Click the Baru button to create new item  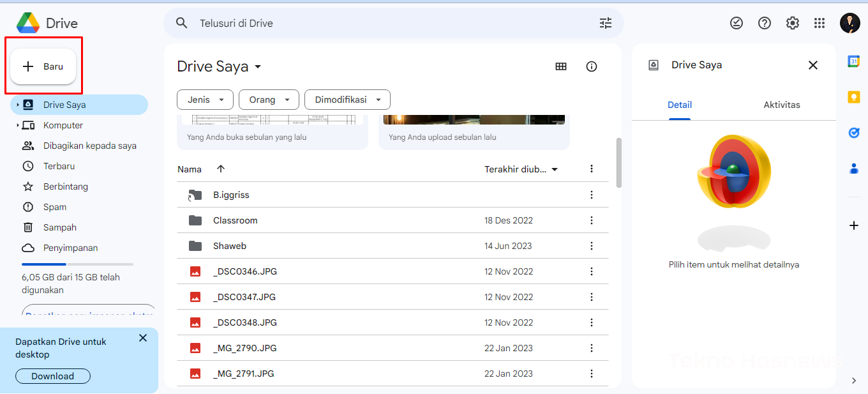pyautogui.click(x=43, y=66)
